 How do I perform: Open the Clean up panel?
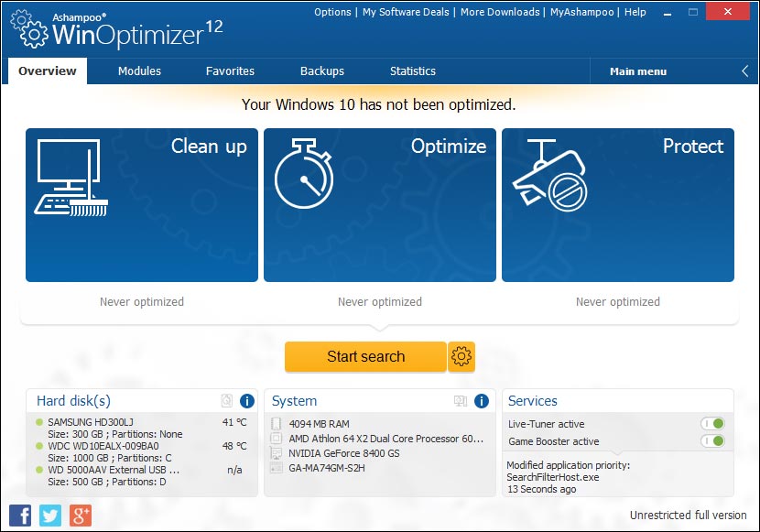pyautogui.click(x=141, y=204)
